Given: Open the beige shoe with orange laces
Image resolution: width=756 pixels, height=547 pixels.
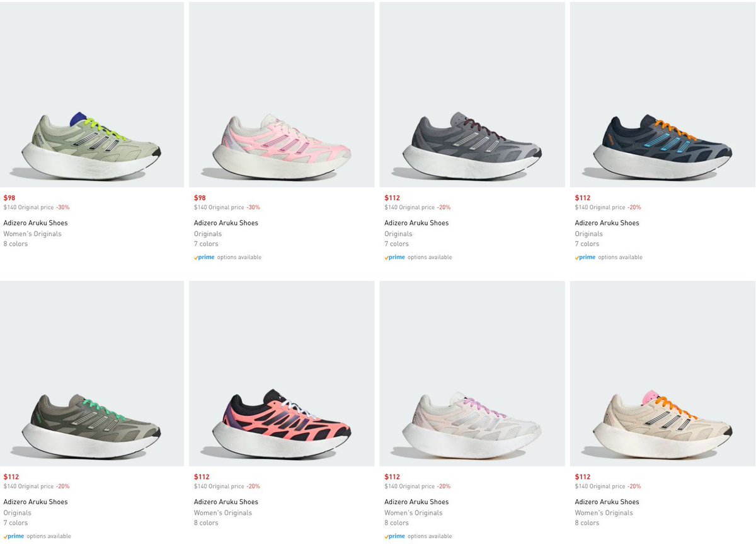Looking at the screenshot, I should click(663, 373).
